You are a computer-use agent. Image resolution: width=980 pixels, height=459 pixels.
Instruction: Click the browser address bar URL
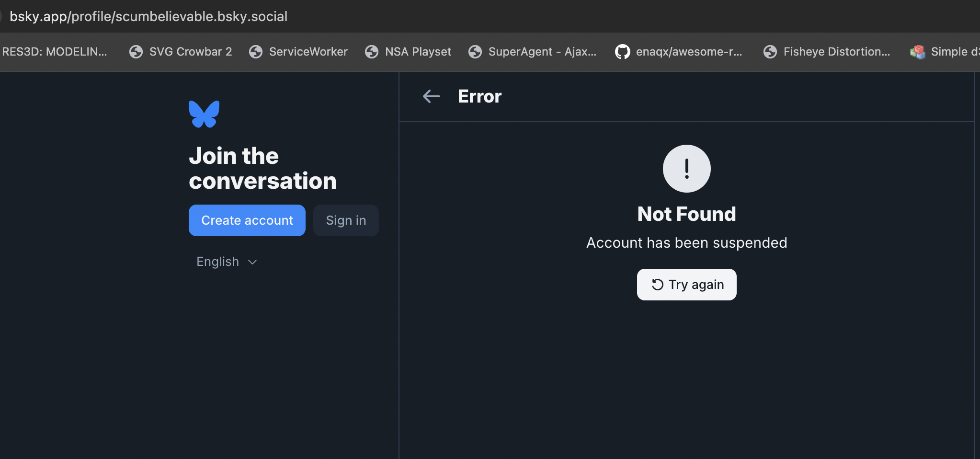click(x=148, y=16)
